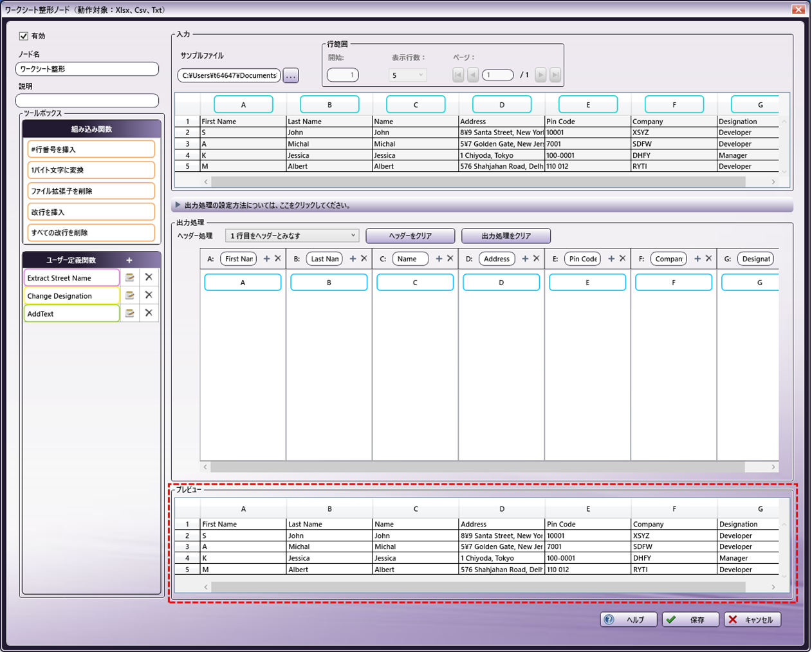Click the First Name header field in column A
The height and width of the screenshot is (652, 812).
[x=239, y=259]
